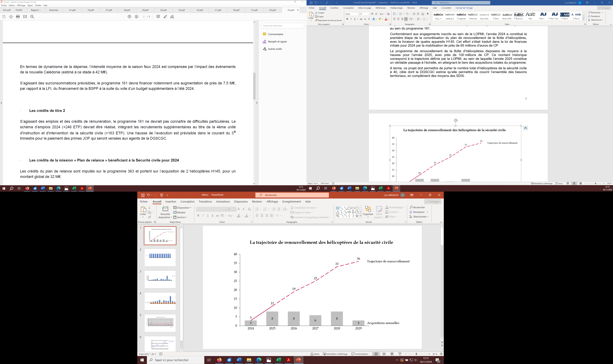This screenshot has height=364, width=613.
Task: Open the Disposition dropdown in PowerPoint
Action: pos(182,208)
